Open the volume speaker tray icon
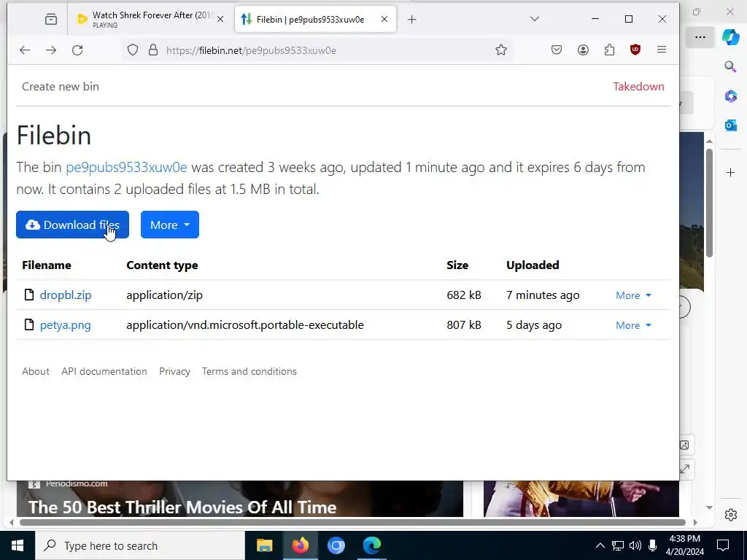 pos(635,545)
